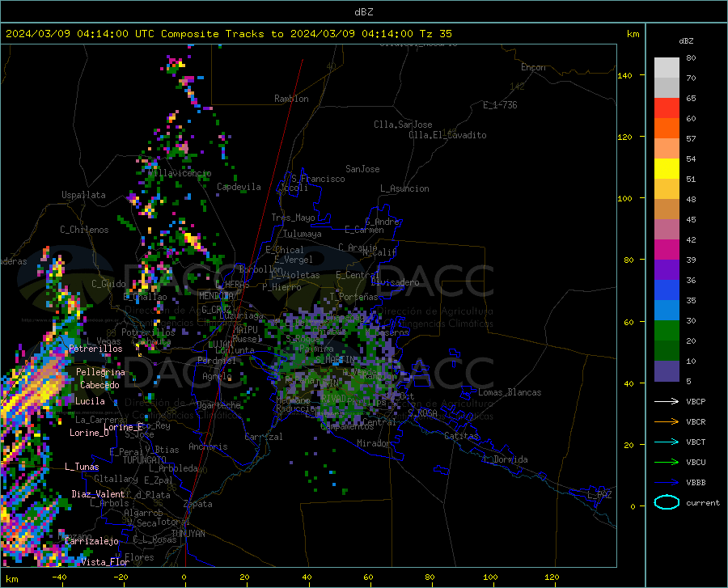
Task: Click the 'L_Asuncion' map label
Action: coord(404,188)
